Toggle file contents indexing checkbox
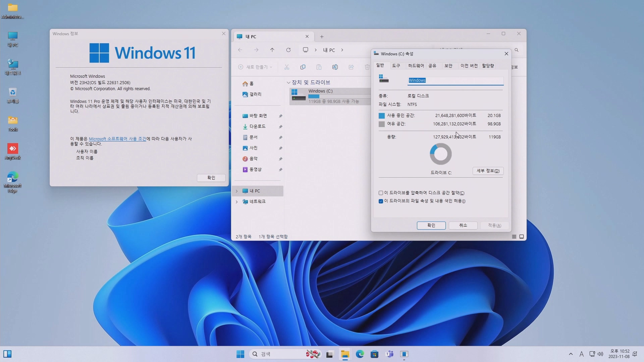Viewport: 644px width, 362px height. 381,201
